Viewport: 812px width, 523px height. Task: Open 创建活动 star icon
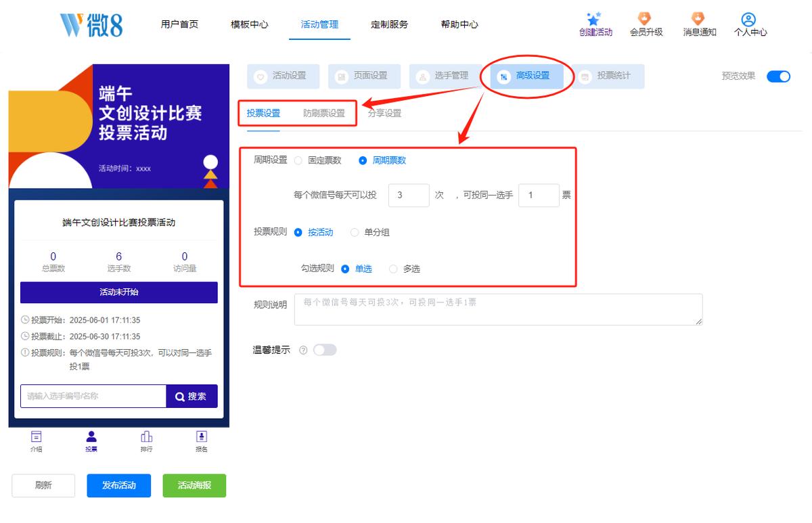click(x=595, y=19)
